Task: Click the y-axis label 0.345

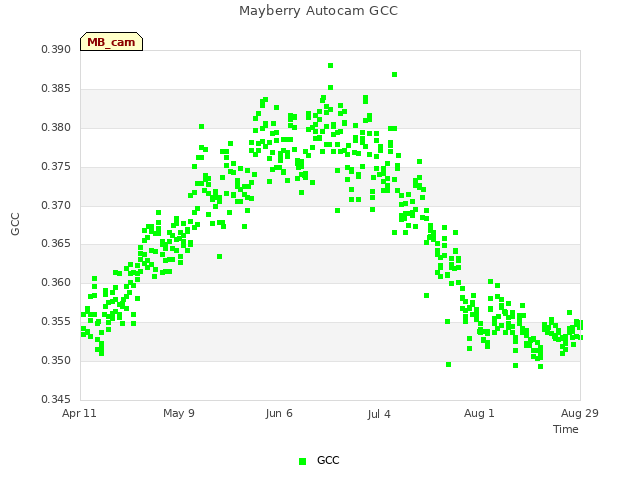Action: point(56,399)
